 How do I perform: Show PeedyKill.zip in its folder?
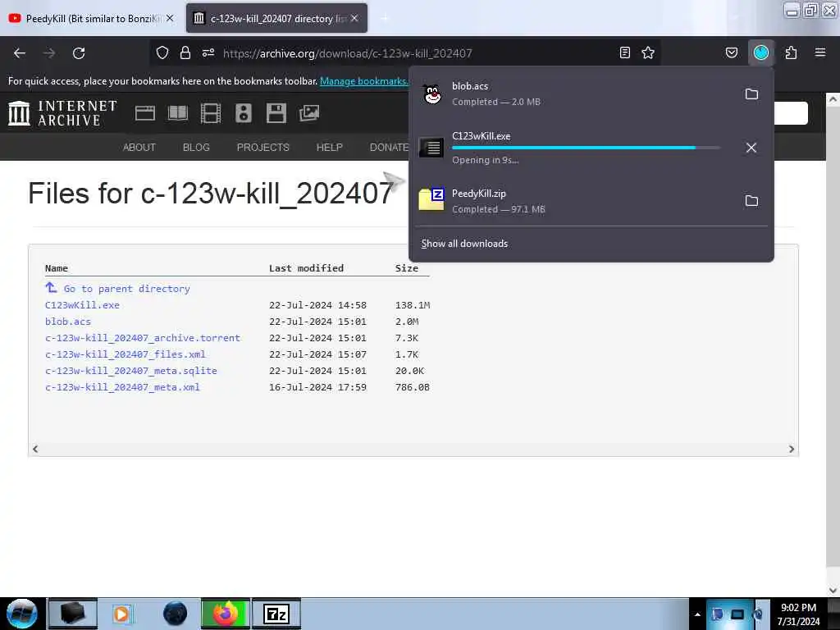point(751,201)
